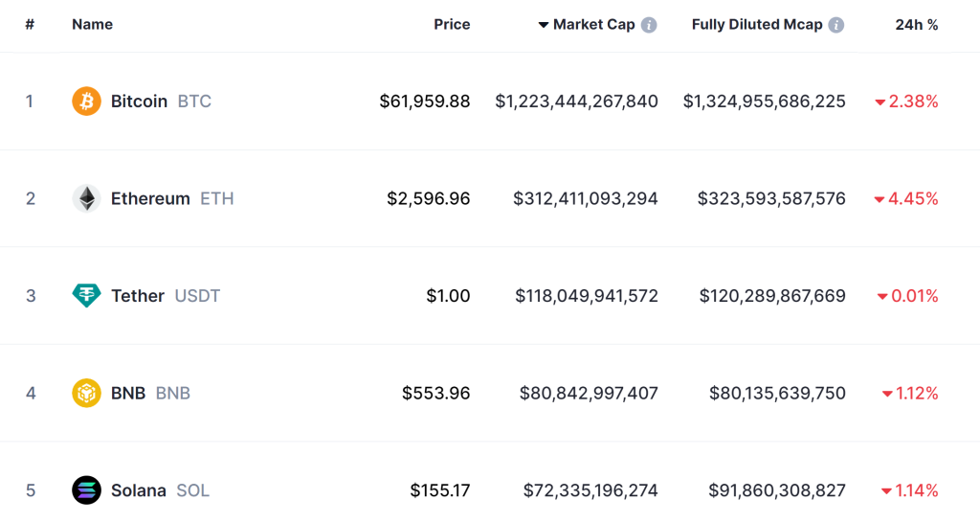
Task: Open the Bitcoin name link
Action: pos(139,101)
